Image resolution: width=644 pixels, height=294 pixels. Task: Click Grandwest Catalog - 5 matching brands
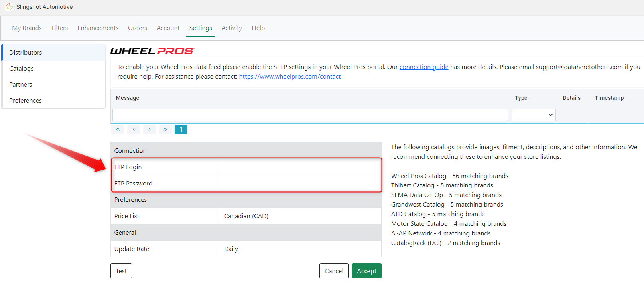click(x=447, y=205)
